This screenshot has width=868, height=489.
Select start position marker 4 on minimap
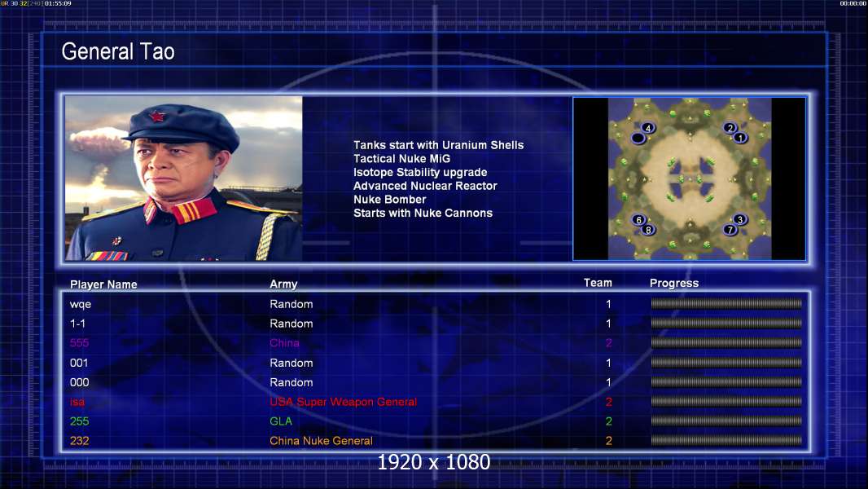(648, 128)
